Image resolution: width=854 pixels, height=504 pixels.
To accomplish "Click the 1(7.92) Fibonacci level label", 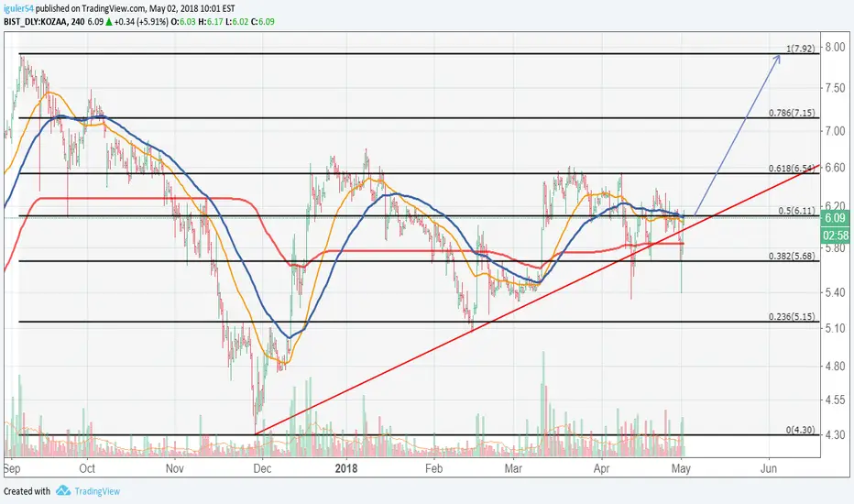I will point(801,49).
